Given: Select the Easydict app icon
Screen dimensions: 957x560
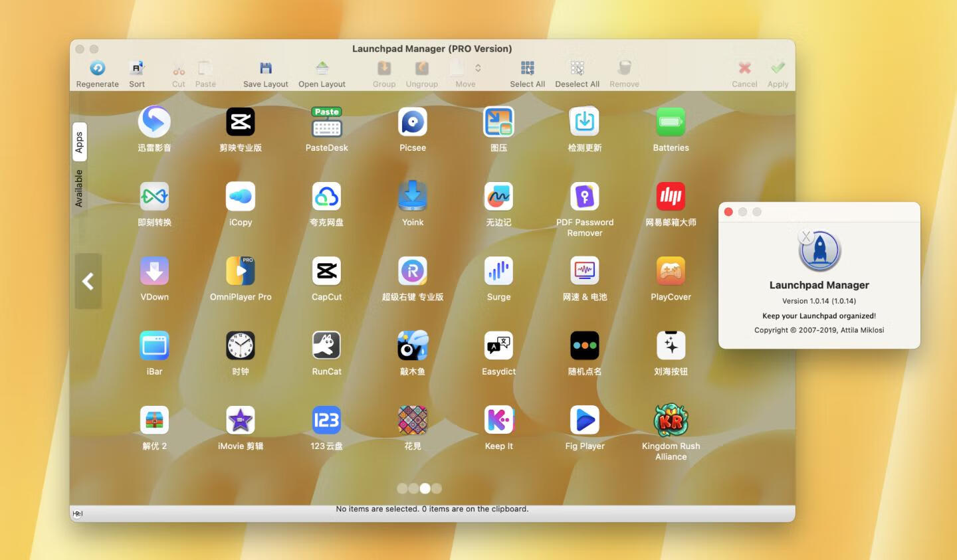Looking at the screenshot, I should pyautogui.click(x=499, y=345).
